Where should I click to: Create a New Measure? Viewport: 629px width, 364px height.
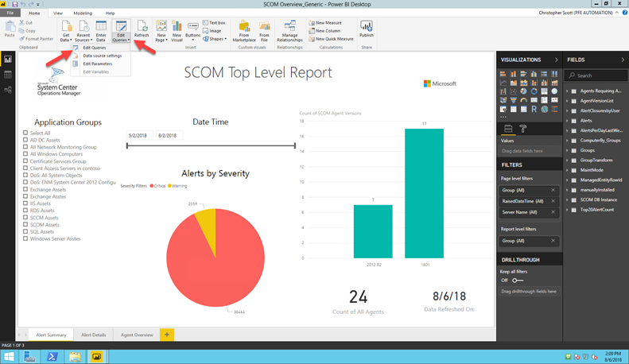[325, 23]
